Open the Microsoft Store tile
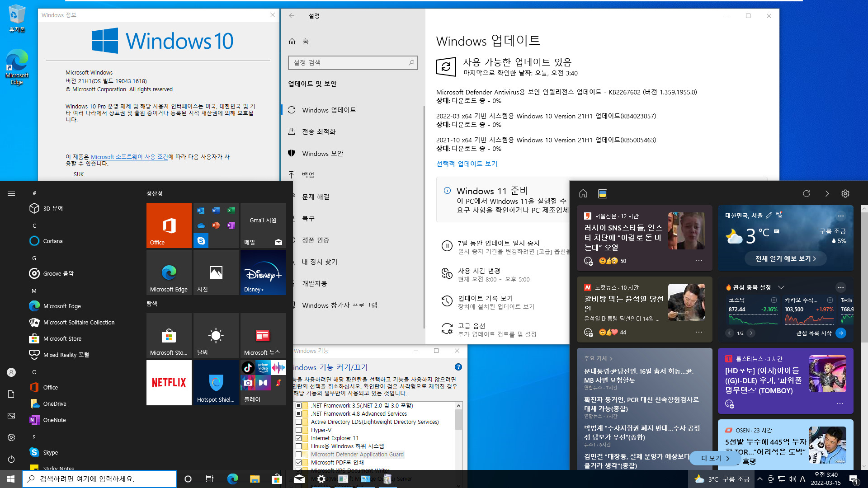Screen dimensions: 868x488 pos(169,335)
